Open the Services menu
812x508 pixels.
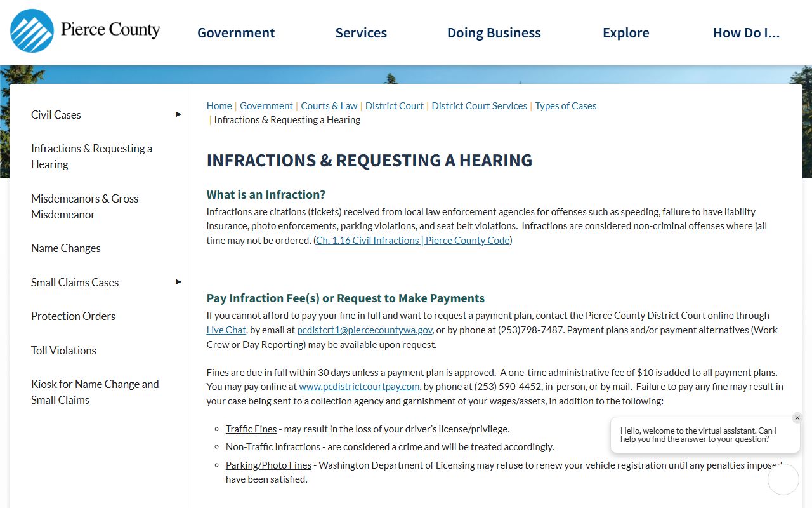pos(361,33)
